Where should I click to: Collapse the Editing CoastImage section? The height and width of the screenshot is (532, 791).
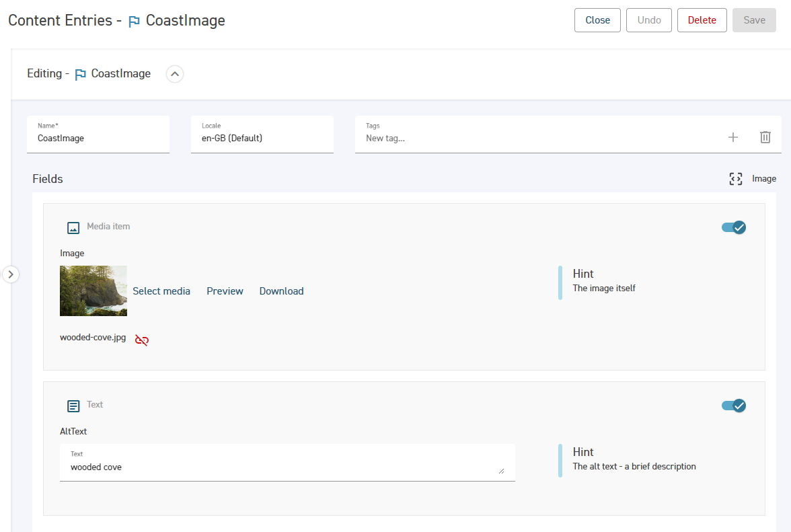coord(175,74)
